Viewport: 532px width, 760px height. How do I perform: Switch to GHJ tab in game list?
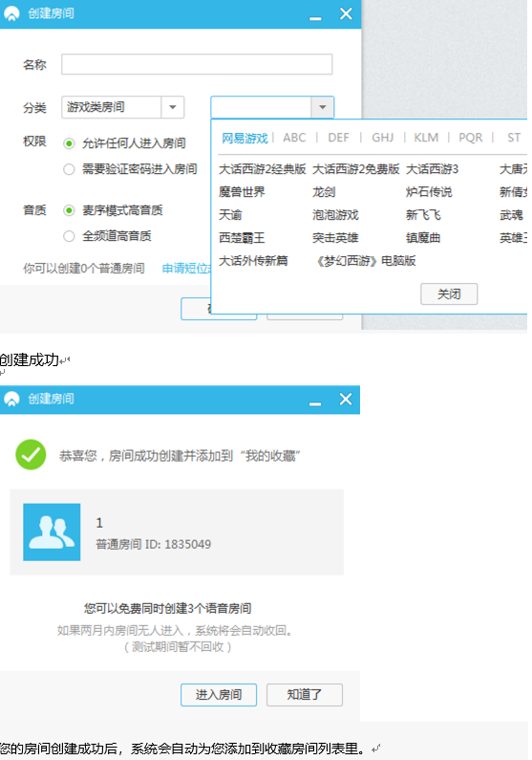point(382,138)
